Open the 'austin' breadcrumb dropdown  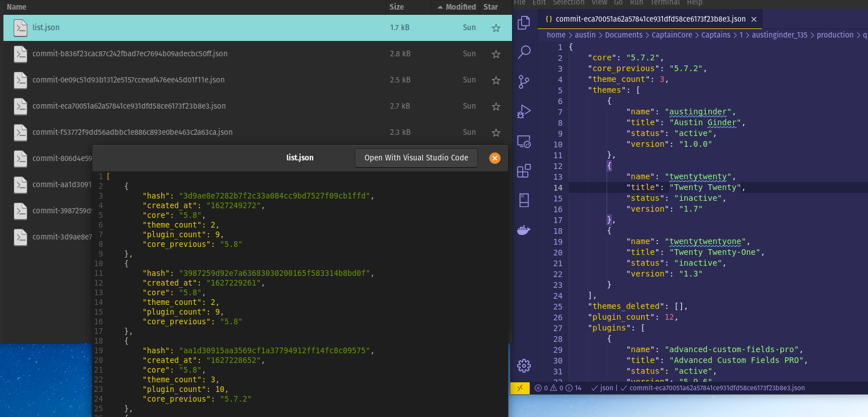pos(585,35)
